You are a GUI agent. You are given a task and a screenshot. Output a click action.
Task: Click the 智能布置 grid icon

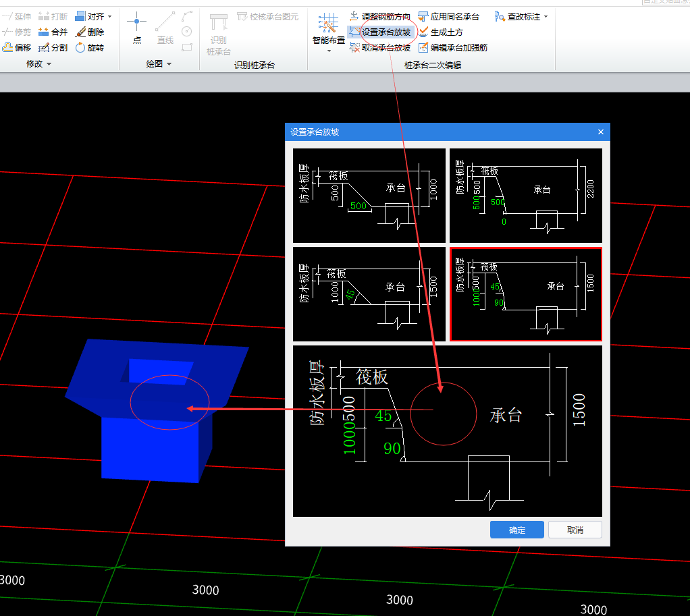tap(328, 23)
